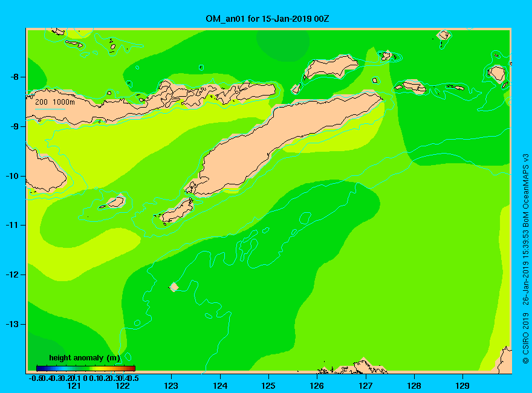Click the height anomaly color bar
Image resolution: width=532 pixels, height=393 pixels.
[86, 368]
